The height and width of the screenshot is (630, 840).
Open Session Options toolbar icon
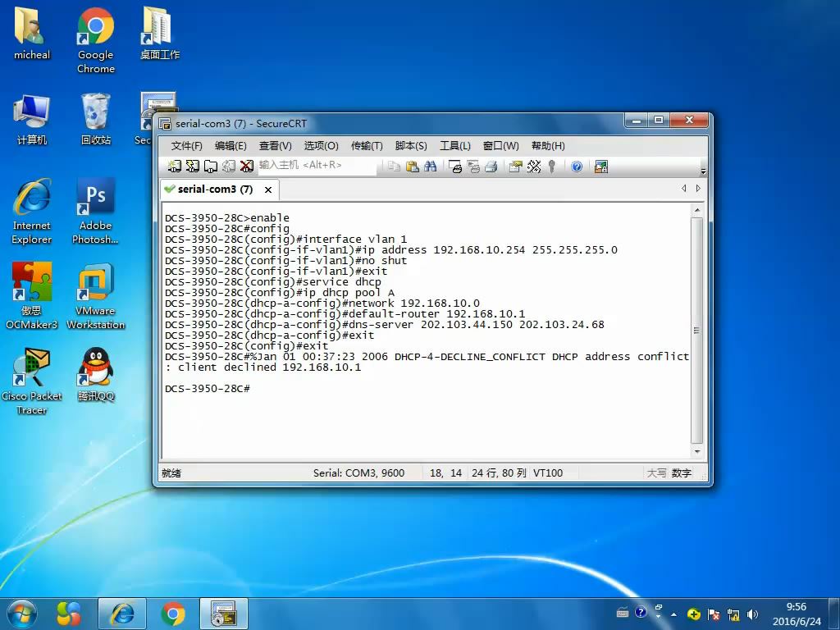pyautogui.click(x=515, y=167)
